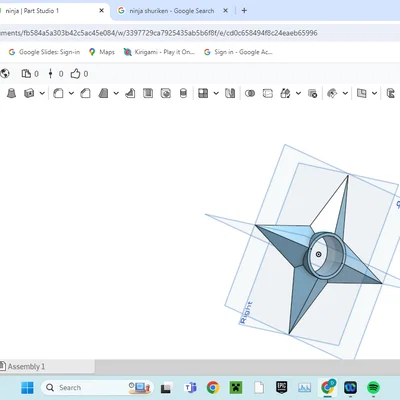This screenshot has width=400, height=400.
Task: Open Microsoft Teams from the taskbar
Action: click(x=190, y=388)
